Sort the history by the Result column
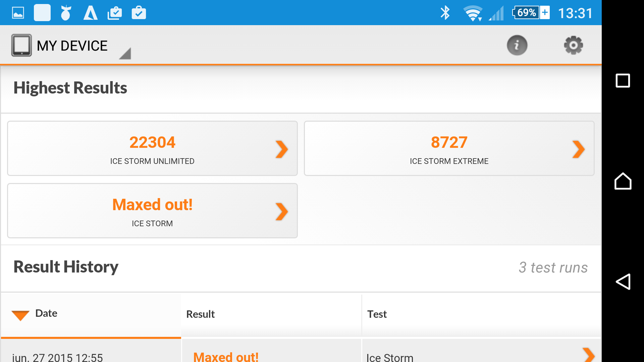Screen dimensions: 644x362 271,314
